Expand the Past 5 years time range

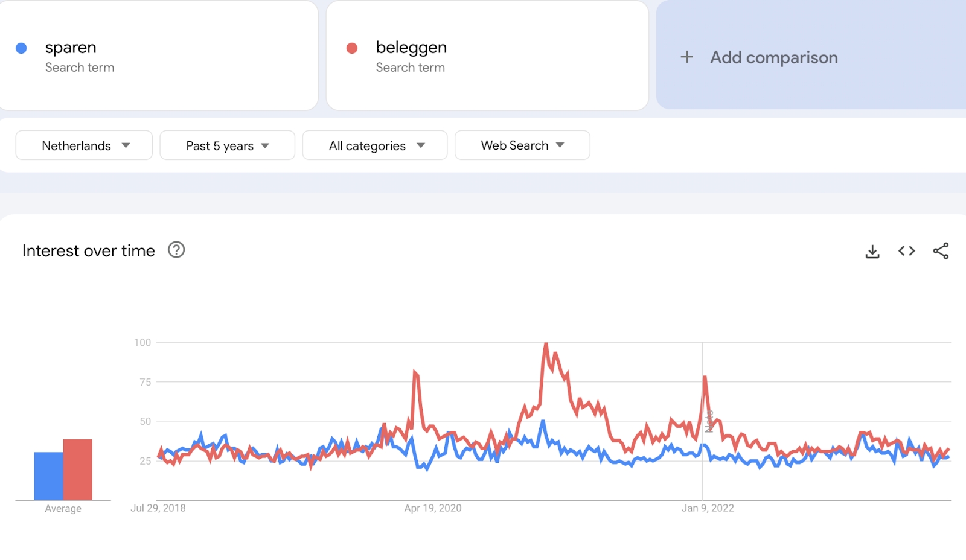pos(227,145)
